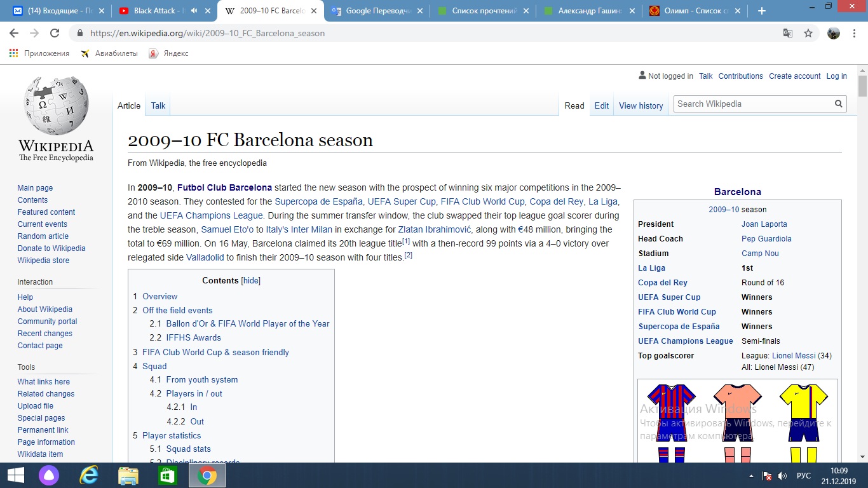This screenshot has height=488, width=868.
Task: Click the Log in link
Action: click(836, 76)
